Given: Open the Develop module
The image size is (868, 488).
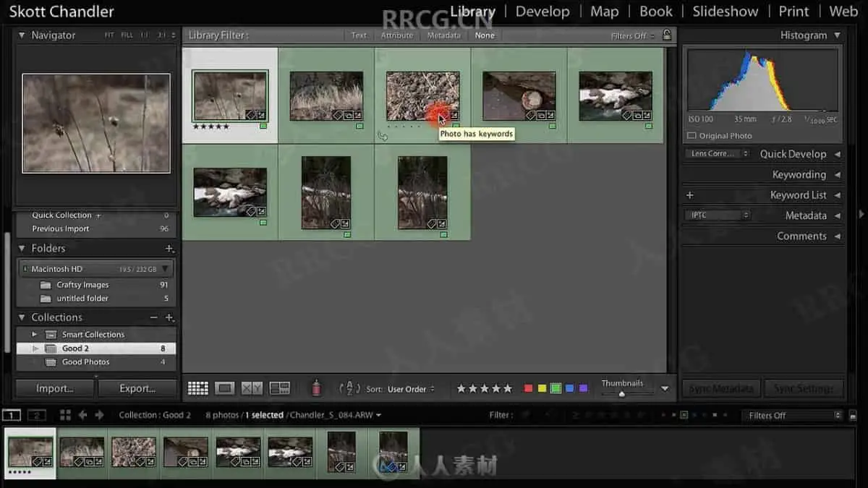Looking at the screenshot, I should coord(542,12).
